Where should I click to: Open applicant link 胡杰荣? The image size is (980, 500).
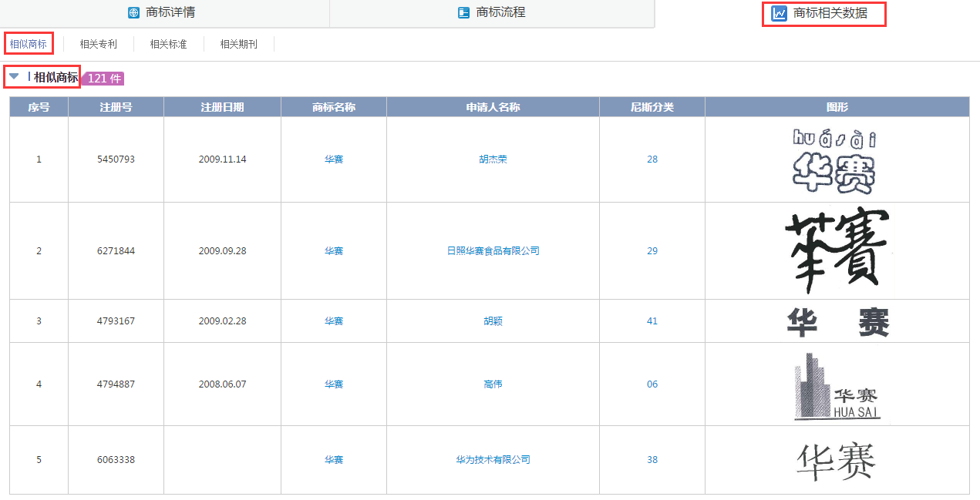[493, 159]
